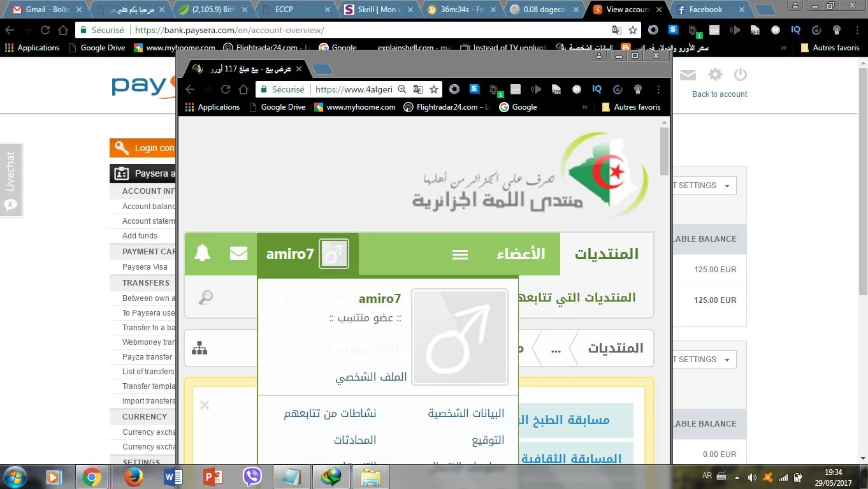
Task: Open the Chrome three-dot menu in popup window
Action: (658, 89)
